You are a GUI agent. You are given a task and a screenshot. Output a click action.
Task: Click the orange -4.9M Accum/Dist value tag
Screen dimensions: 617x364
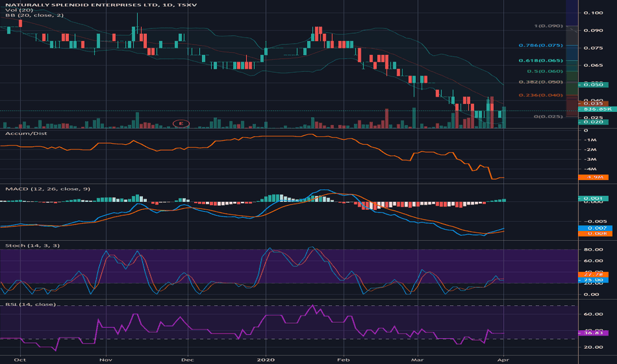point(593,177)
